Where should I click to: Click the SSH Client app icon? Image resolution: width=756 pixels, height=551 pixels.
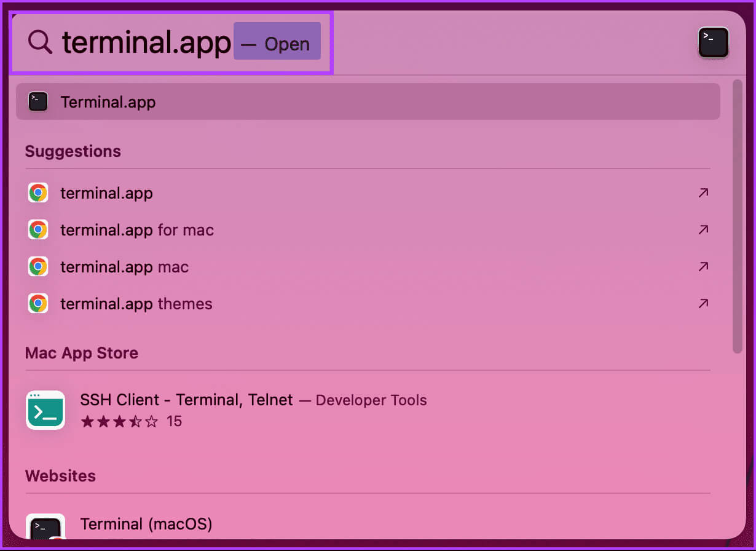point(45,410)
